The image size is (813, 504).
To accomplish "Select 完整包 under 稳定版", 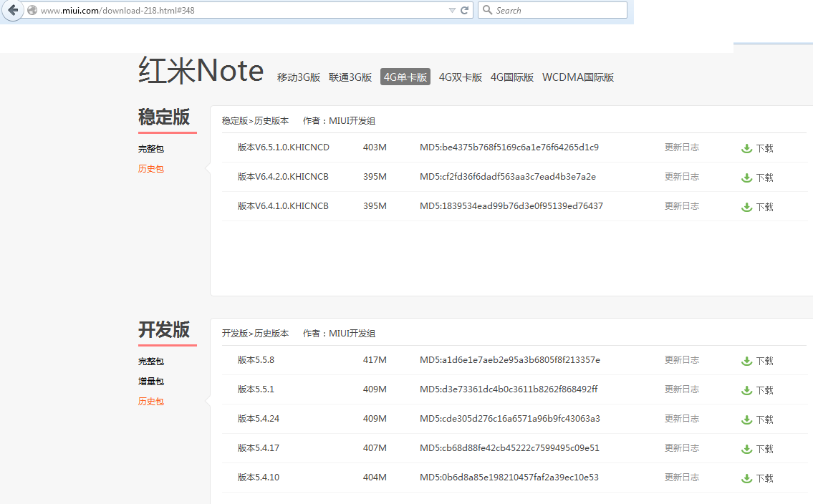I will click(x=151, y=149).
